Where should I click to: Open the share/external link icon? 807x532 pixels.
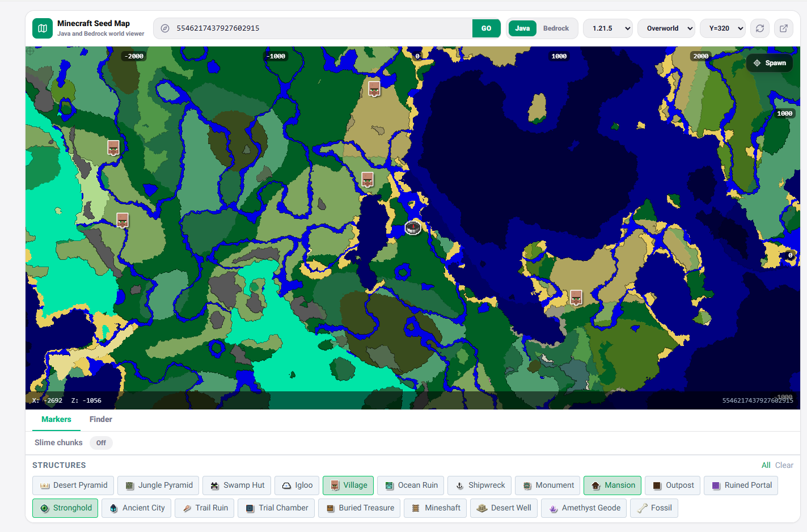[x=783, y=28]
